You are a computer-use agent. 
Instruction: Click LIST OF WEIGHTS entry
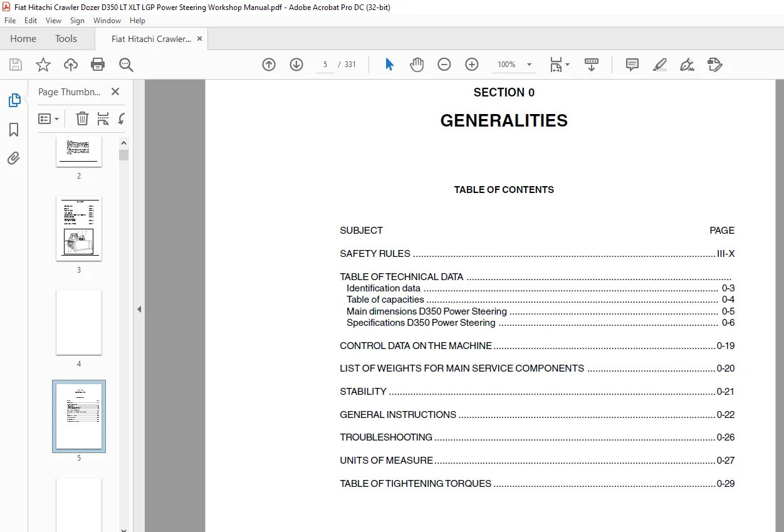click(x=537, y=368)
